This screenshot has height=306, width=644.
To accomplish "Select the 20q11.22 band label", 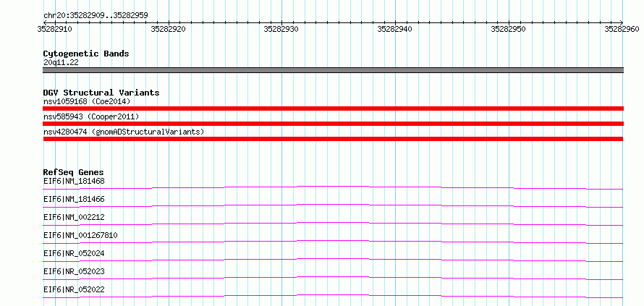I will pyautogui.click(x=61, y=63).
